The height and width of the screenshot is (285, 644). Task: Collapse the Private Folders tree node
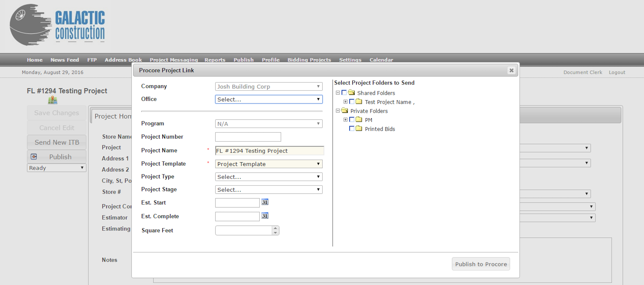(338, 111)
